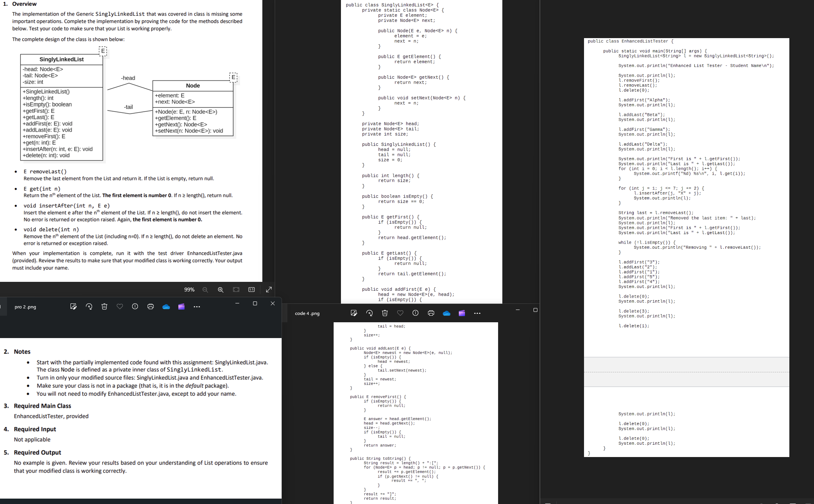Open See more options for code 4.png
This screenshot has height=504, width=814.
(477, 313)
